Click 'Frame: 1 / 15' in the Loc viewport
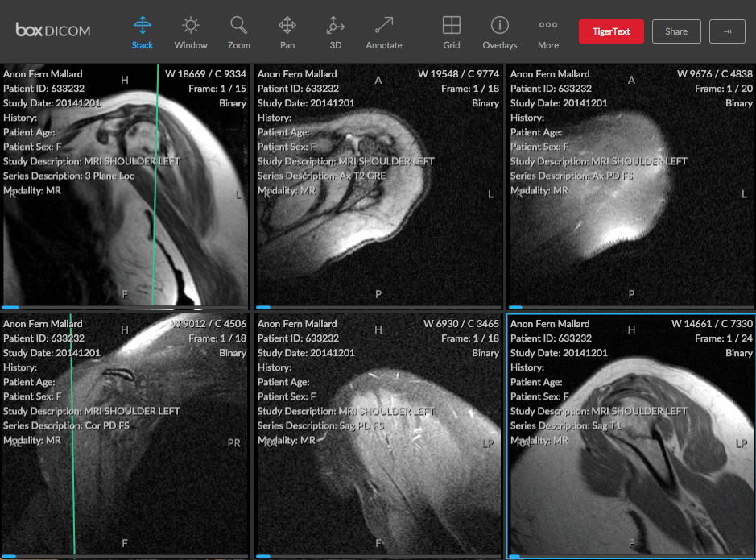 pyautogui.click(x=217, y=89)
